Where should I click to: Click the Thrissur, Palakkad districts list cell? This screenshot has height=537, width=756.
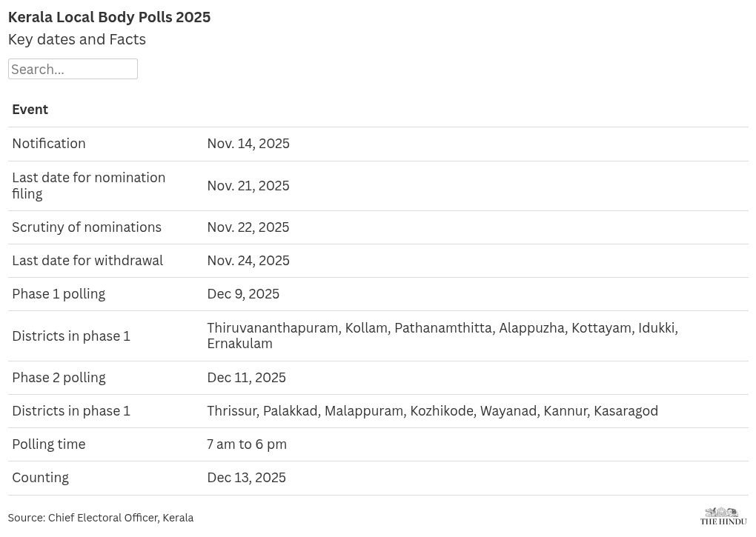(433, 411)
